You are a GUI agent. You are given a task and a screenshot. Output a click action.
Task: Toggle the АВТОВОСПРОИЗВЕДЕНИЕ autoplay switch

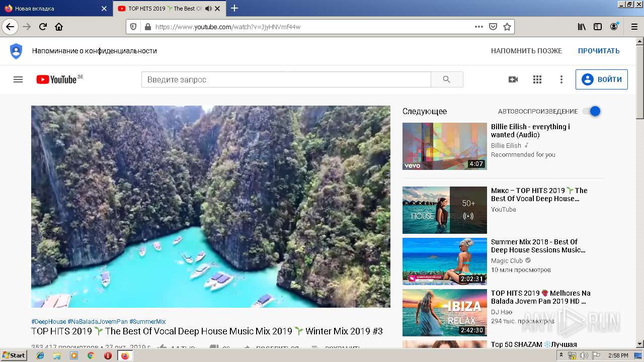pyautogui.click(x=592, y=111)
